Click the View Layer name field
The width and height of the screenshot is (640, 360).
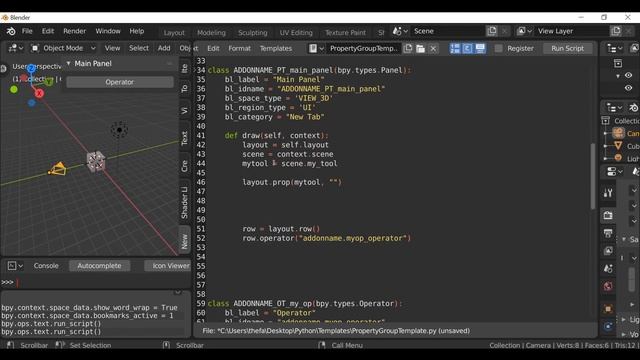(x=571, y=31)
